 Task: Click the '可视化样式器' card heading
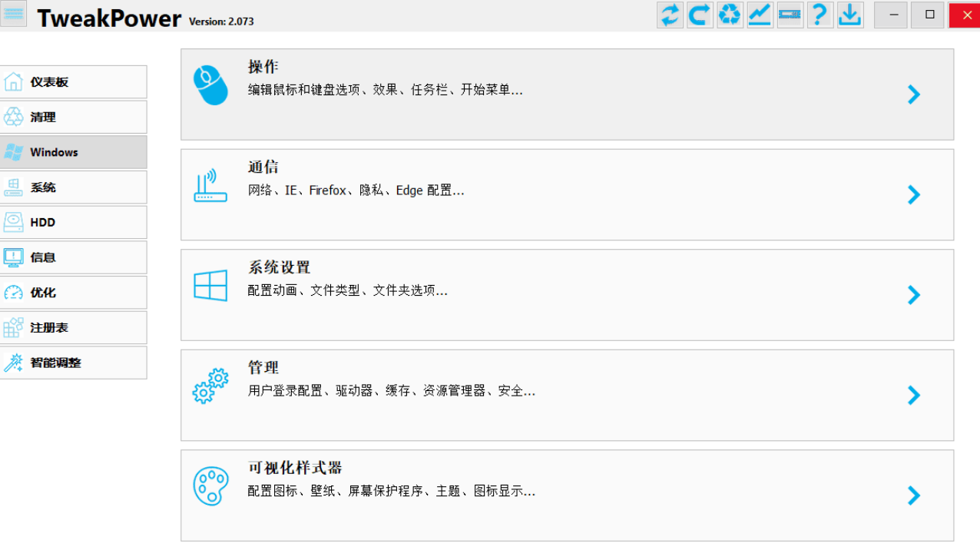[x=295, y=468]
